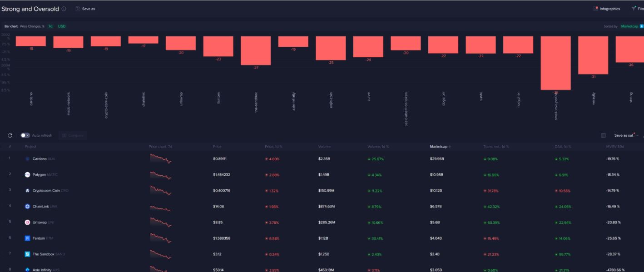Click the ChainLink coin logo icon
The width and height of the screenshot is (644, 272).
[x=27, y=207]
